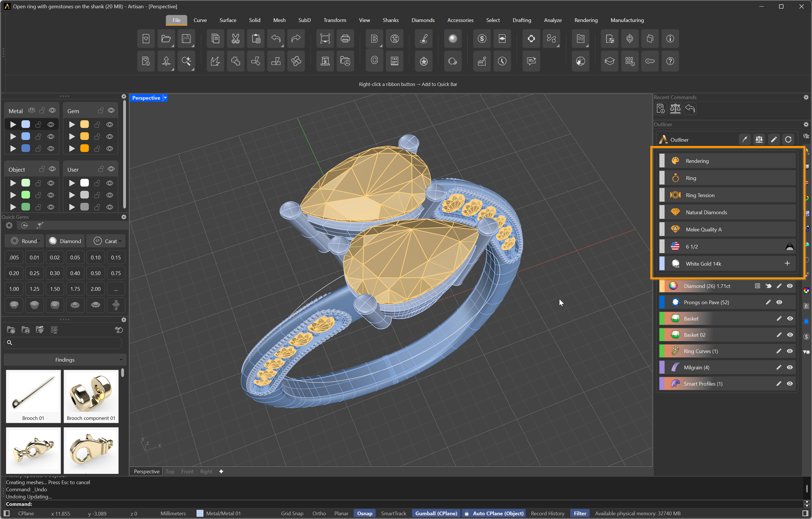
Task: Hide Smart Profiles (1) with eye icon
Action: click(x=790, y=384)
